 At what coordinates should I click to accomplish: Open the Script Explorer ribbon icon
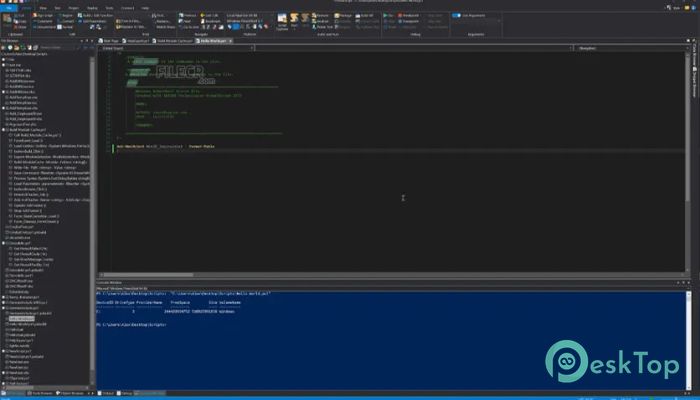(x=282, y=21)
